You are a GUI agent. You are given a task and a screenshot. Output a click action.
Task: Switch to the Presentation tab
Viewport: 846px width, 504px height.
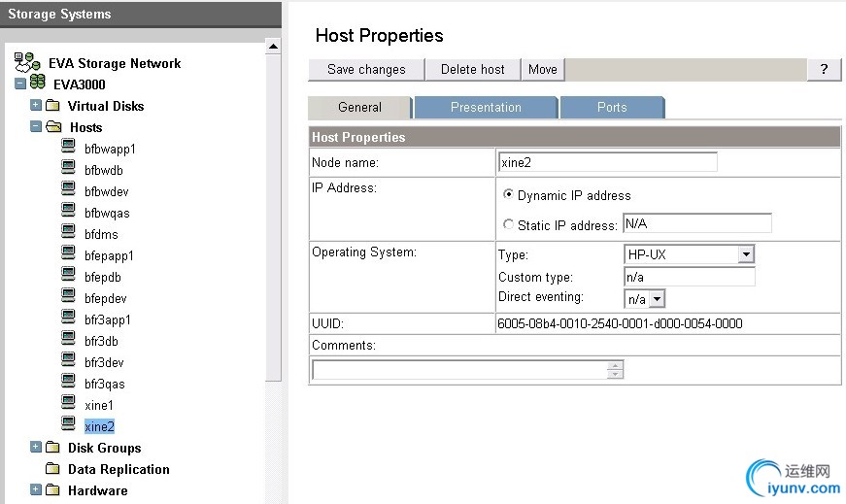tap(486, 108)
